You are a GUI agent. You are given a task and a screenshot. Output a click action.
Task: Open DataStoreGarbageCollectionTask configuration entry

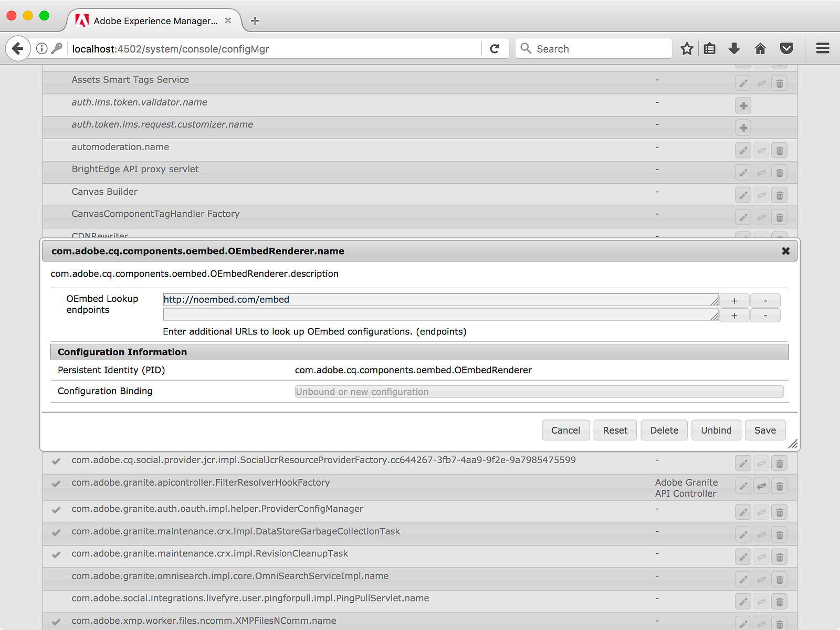coord(236,531)
